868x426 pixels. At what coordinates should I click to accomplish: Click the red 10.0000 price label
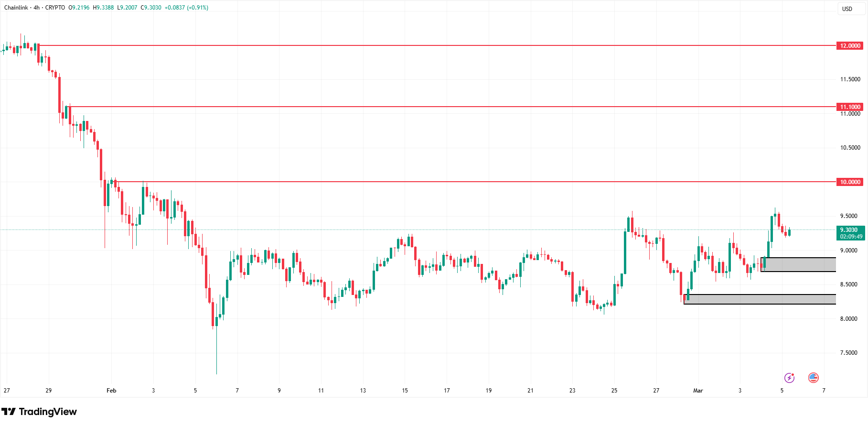(x=850, y=182)
